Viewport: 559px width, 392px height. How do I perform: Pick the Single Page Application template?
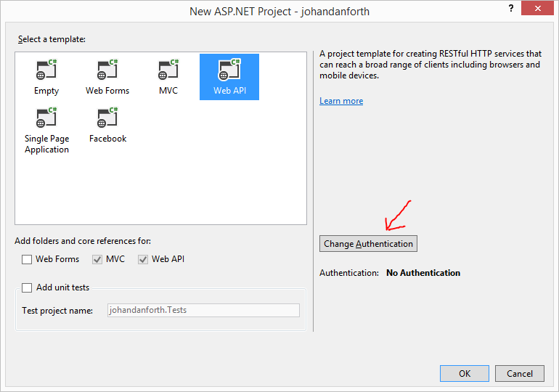click(46, 131)
